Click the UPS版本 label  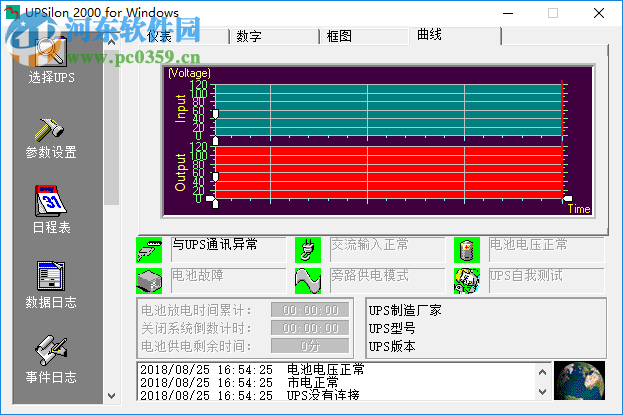[x=392, y=346]
